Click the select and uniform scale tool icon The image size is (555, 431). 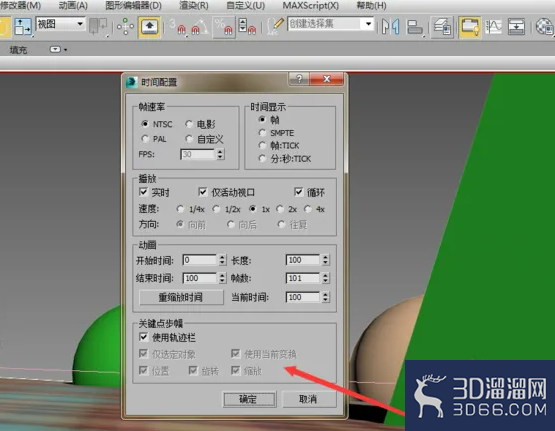[x=22, y=27]
